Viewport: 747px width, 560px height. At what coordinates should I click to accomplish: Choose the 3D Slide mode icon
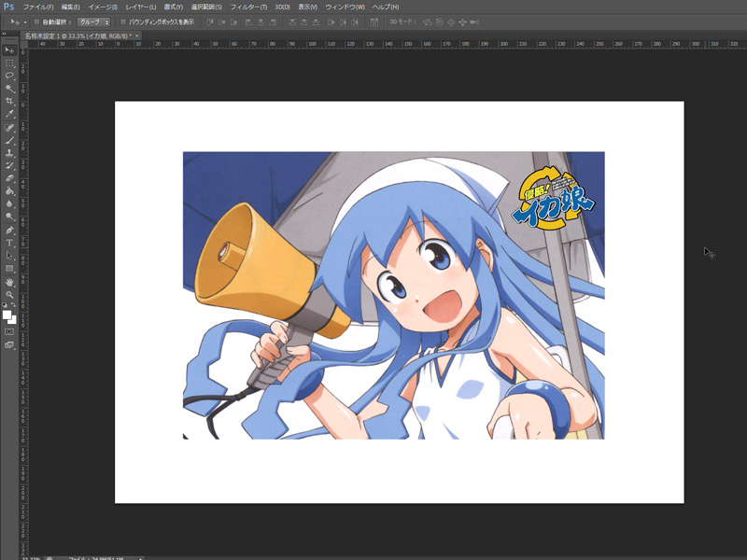click(462, 21)
